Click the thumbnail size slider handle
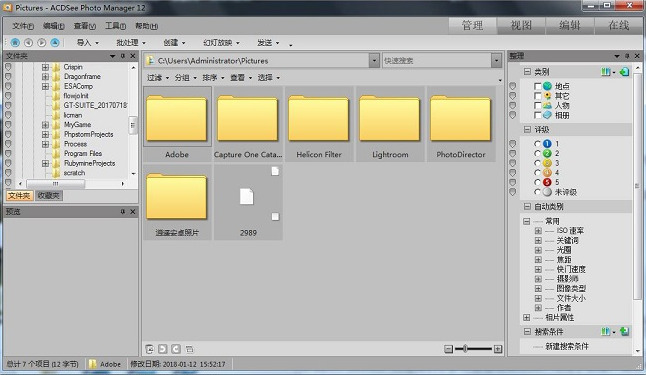Screen dimensions: 646x375 tap(465, 349)
